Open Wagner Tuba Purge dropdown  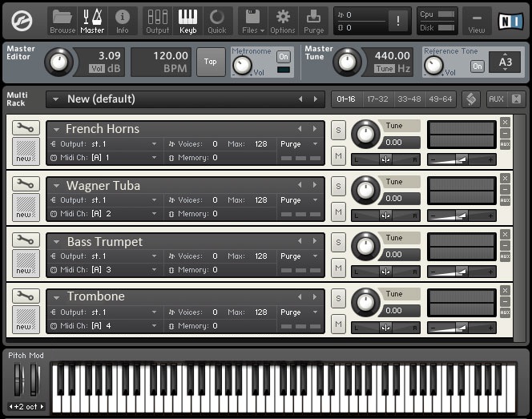pos(315,200)
